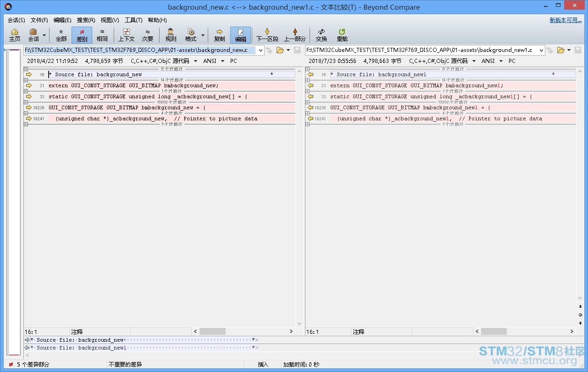Open the 编辑(E) menu
588x372 pixels.
(x=62, y=20)
